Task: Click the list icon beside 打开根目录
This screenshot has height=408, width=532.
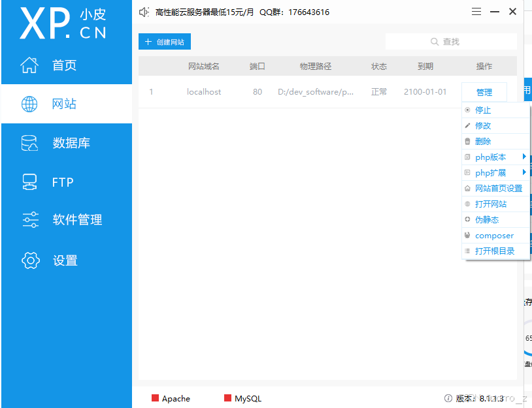Action: (467, 251)
